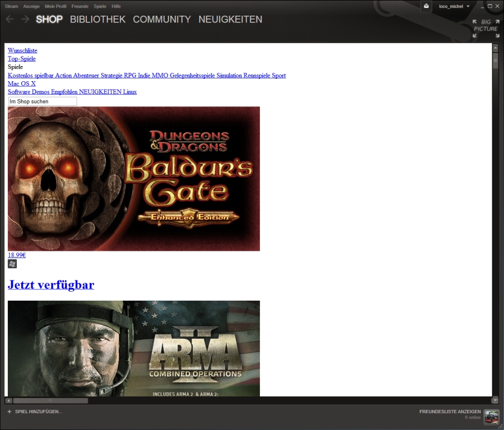Viewport: 504px width, 430px height.
Task: Click the horizontal scrollbar left arrow
Action: point(8,401)
